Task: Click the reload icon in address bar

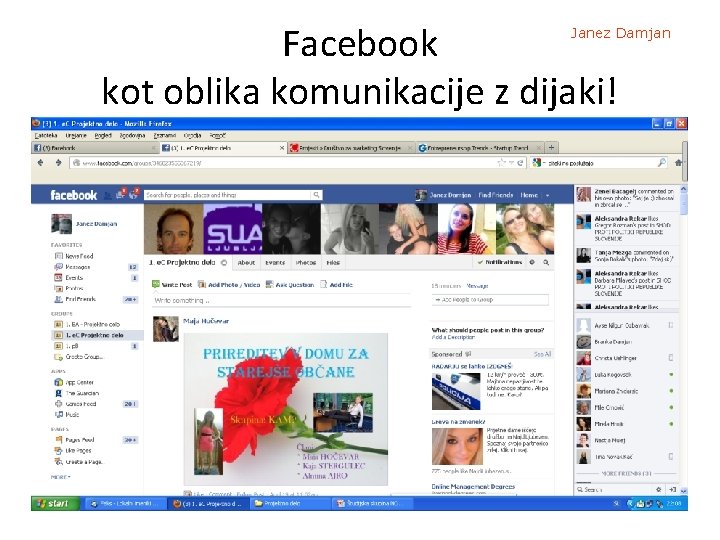Action: tap(520, 163)
